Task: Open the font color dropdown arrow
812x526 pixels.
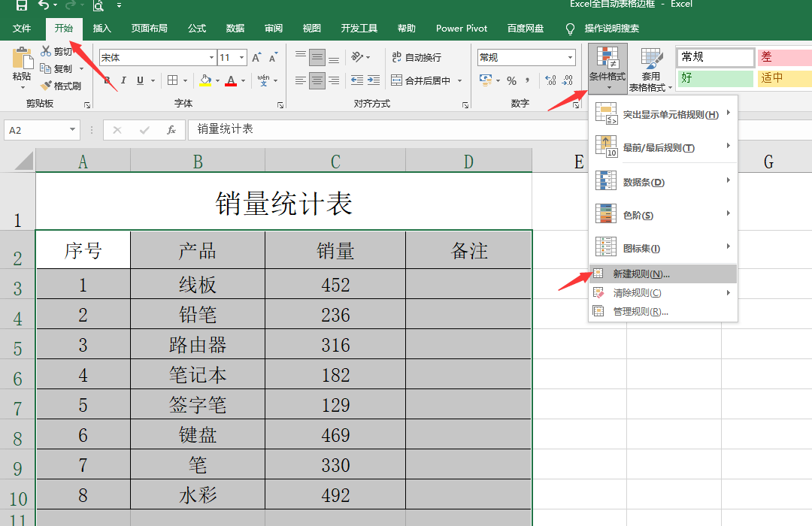Action: [x=243, y=80]
